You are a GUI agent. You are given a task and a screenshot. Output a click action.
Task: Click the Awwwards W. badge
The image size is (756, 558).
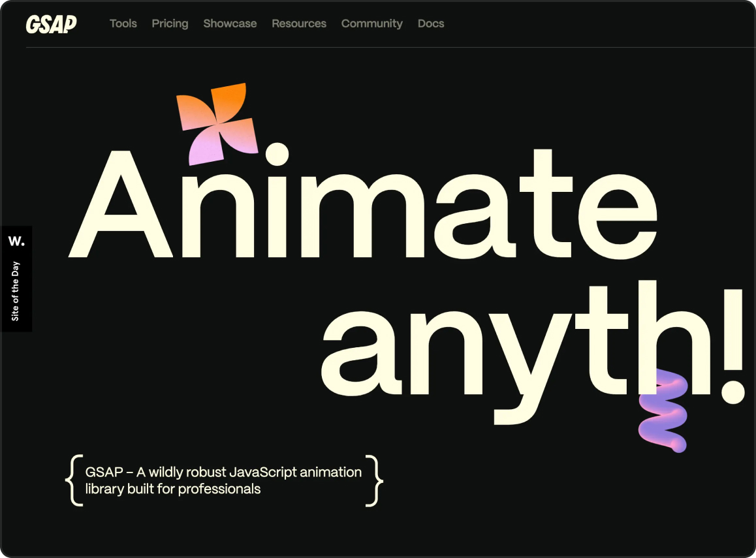(x=16, y=241)
